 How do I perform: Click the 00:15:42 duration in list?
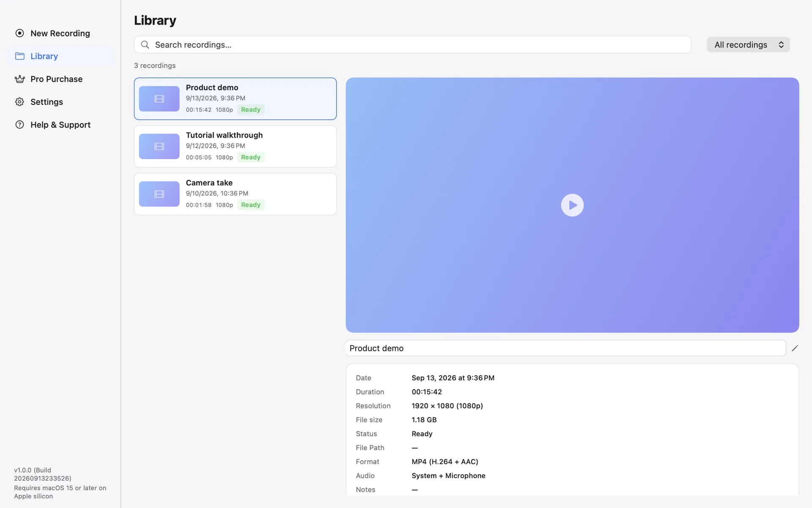(x=198, y=110)
